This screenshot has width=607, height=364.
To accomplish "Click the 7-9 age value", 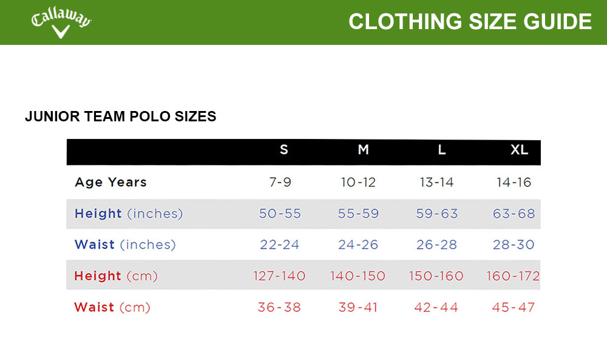I will pyautogui.click(x=279, y=182).
